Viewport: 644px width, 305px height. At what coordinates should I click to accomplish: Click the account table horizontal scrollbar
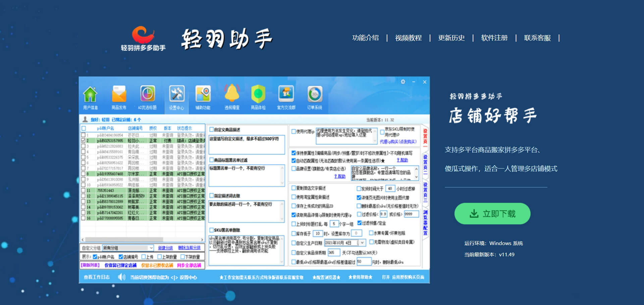[124, 239]
